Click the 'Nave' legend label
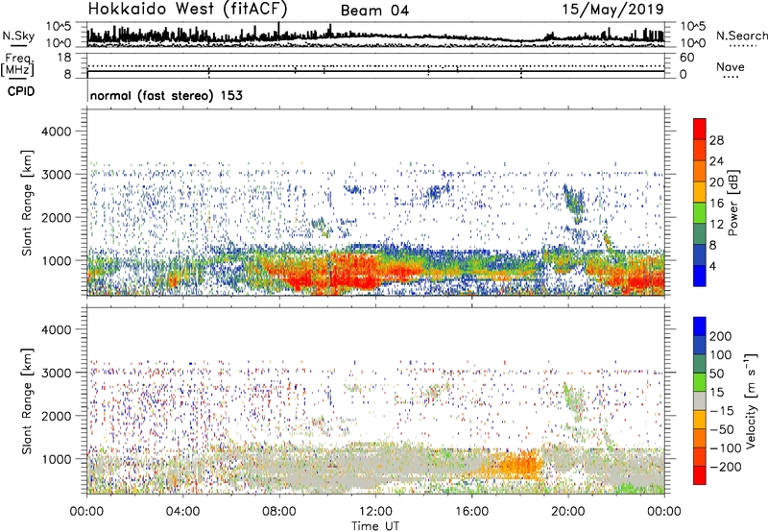 coord(731,66)
